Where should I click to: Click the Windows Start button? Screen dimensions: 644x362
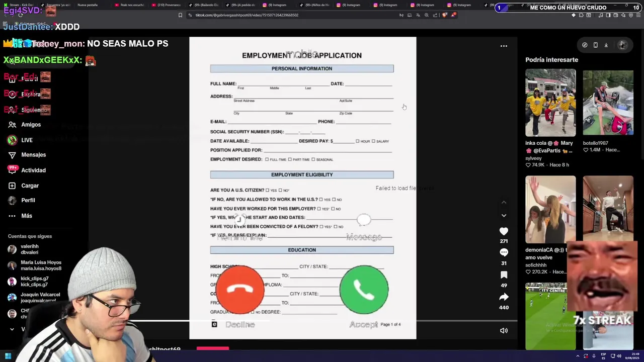pyautogui.click(x=8, y=356)
